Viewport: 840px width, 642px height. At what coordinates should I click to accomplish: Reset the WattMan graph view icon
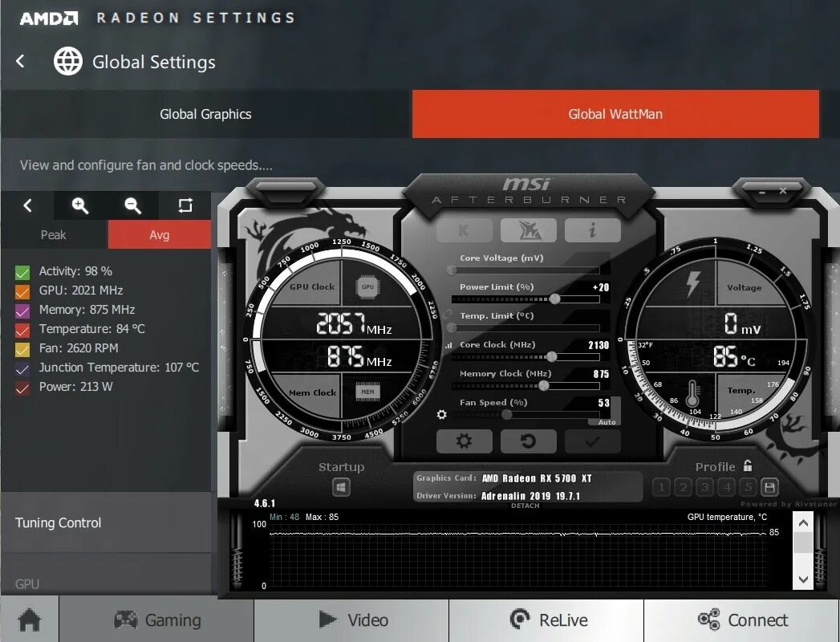tap(185, 205)
